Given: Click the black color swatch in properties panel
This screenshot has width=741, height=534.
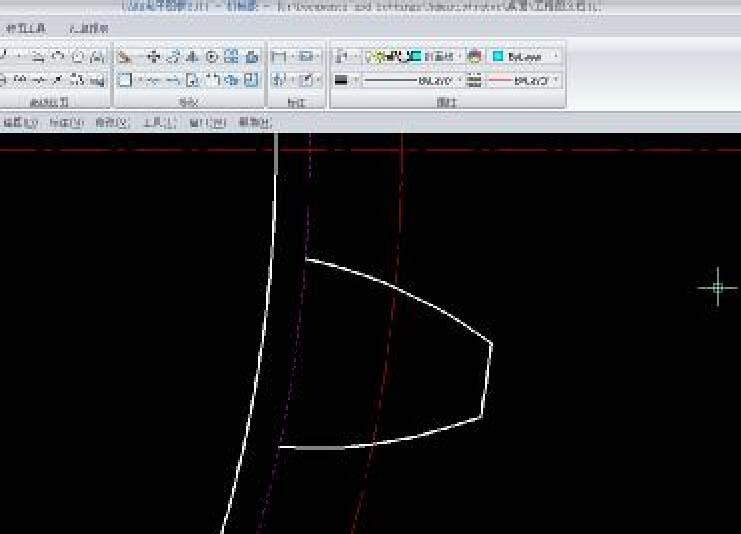Looking at the screenshot, I should (341, 81).
